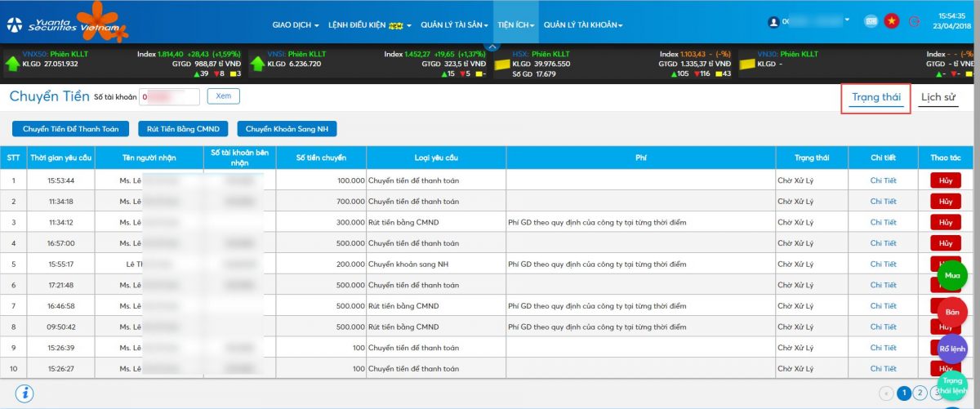Screen dimensions: 980x409
Task: Select the Trạng thái tab
Action: click(875, 97)
